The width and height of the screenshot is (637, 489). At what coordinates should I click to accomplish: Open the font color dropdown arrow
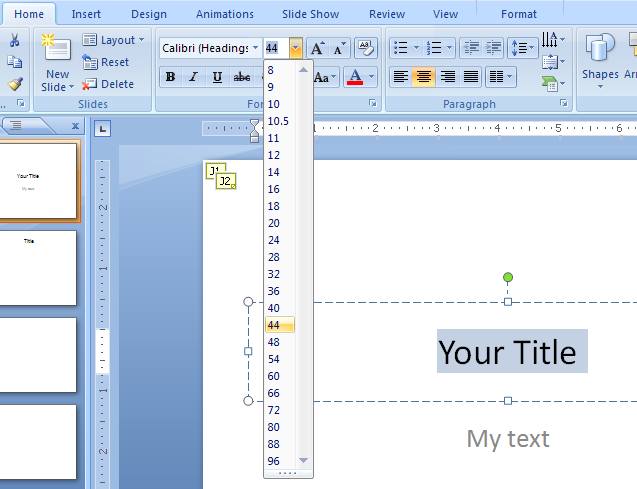tap(372, 77)
